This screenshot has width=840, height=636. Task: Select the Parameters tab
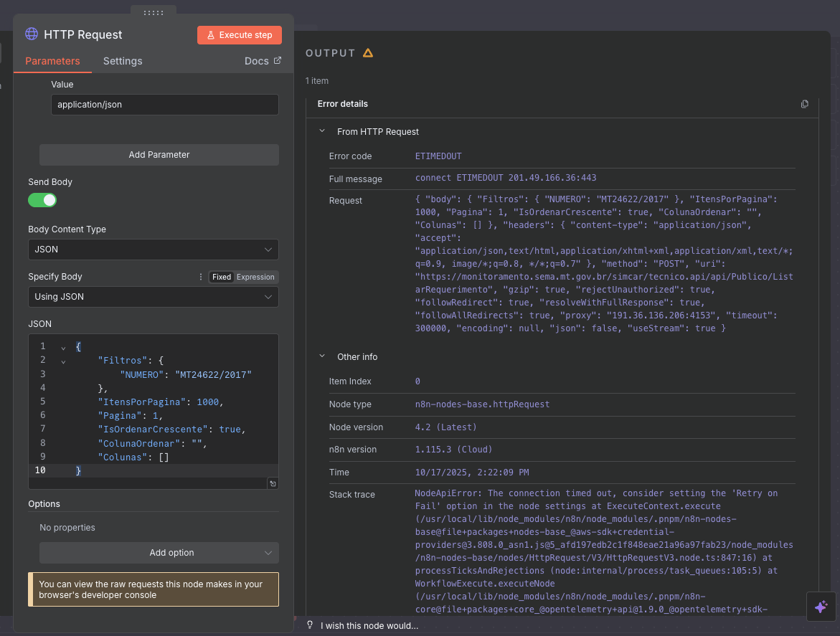tap(52, 61)
